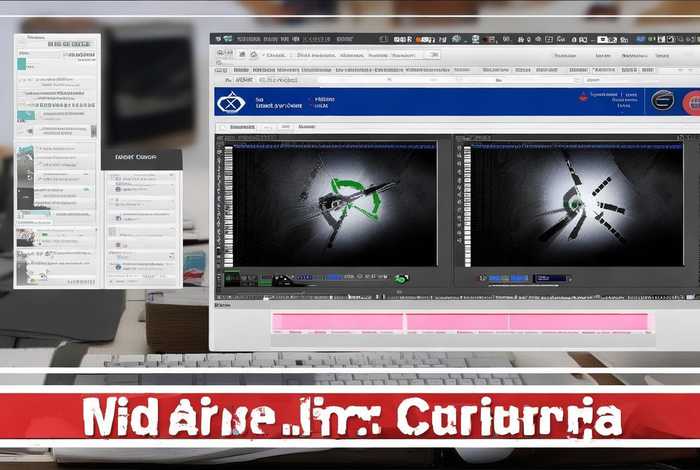
Task: Click the diamond logo in the blue header
Action: pyautogui.click(x=231, y=103)
